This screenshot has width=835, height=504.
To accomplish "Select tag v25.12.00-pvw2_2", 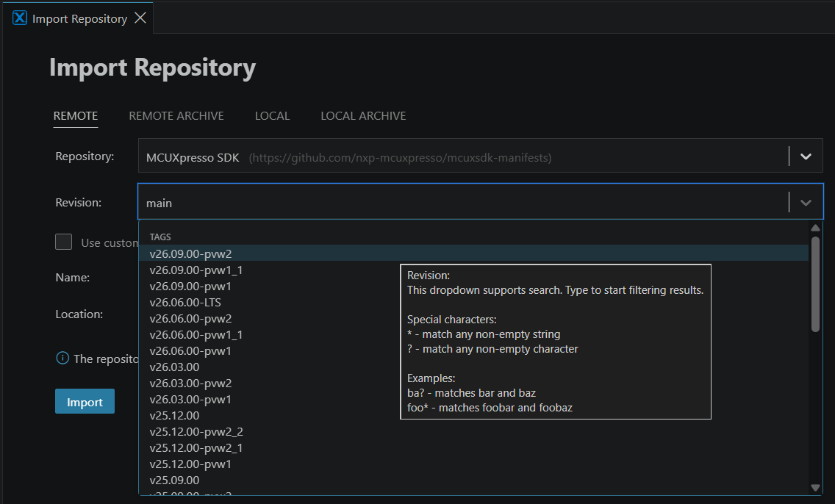I will pos(473,431).
